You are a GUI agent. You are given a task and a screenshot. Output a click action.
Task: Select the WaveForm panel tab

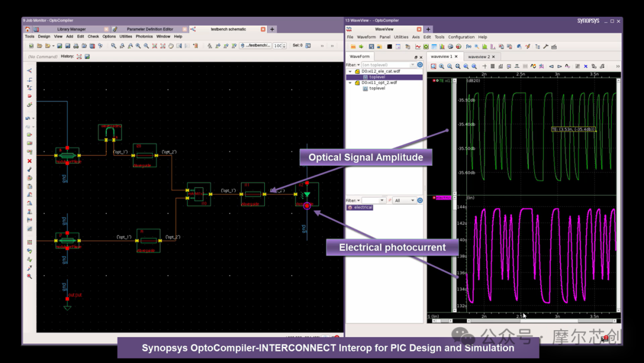click(360, 57)
